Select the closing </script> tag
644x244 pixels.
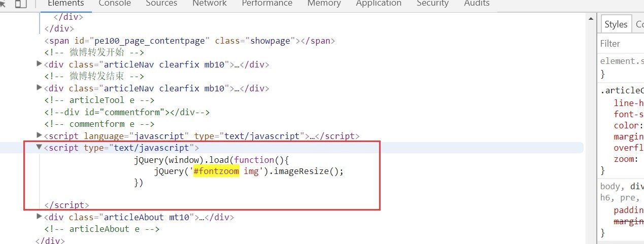67,205
